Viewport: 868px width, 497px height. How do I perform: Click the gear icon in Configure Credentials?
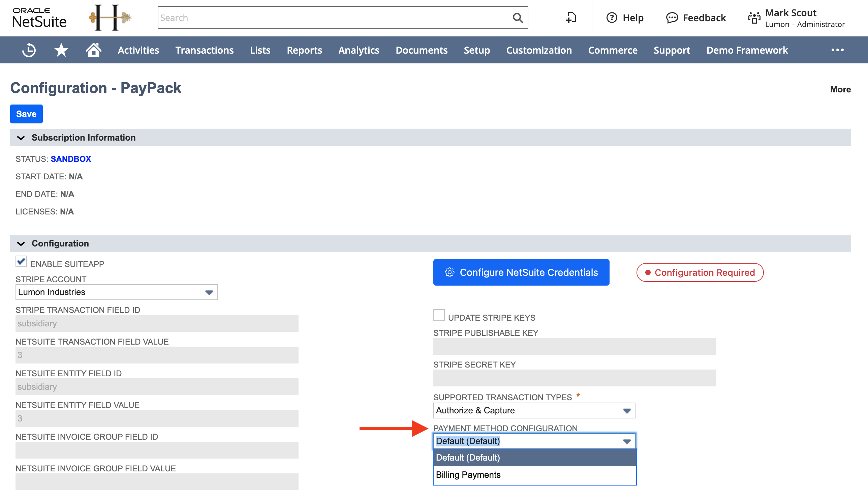tap(449, 272)
